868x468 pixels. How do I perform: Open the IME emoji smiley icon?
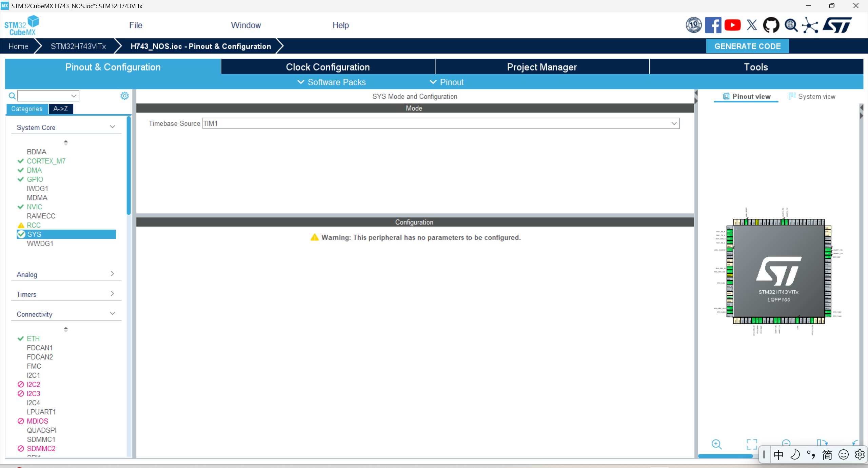(x=844, y=455)
